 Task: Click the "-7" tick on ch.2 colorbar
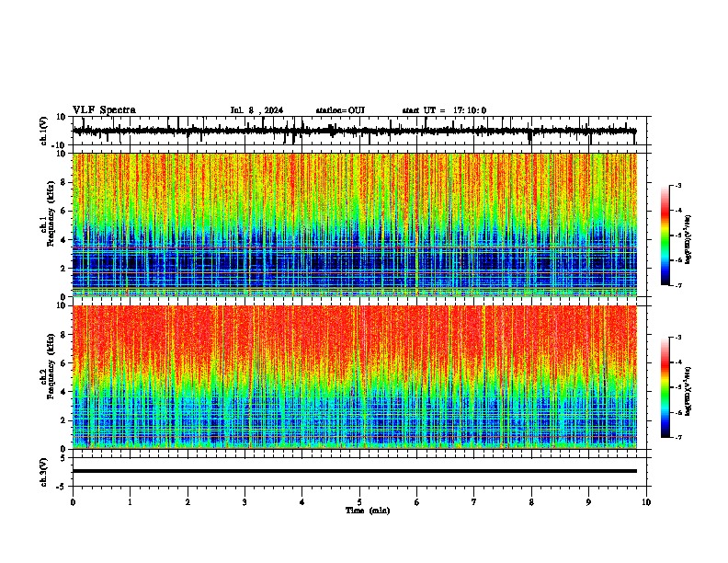click(x=678, y=437)
